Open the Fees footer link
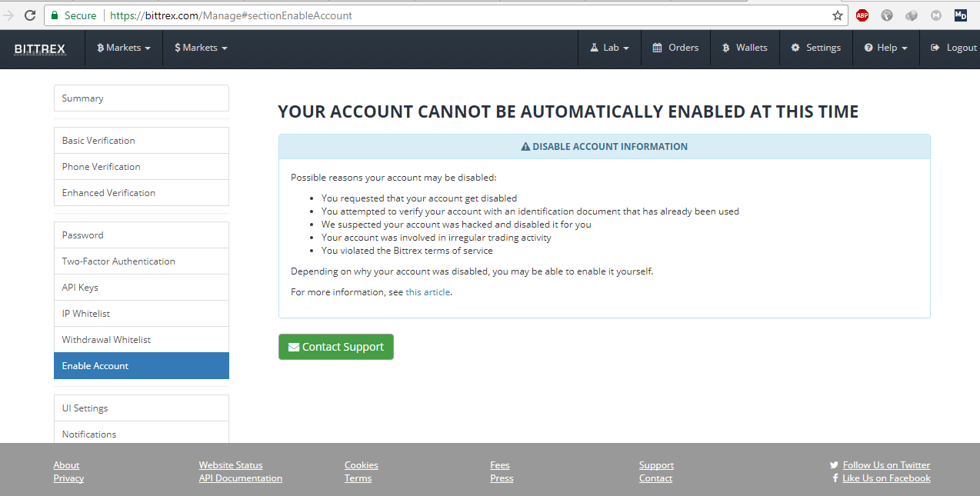Image resolution: width=980 pixels, height=496 pixels. pyautogui.click(x=500, y=465)
